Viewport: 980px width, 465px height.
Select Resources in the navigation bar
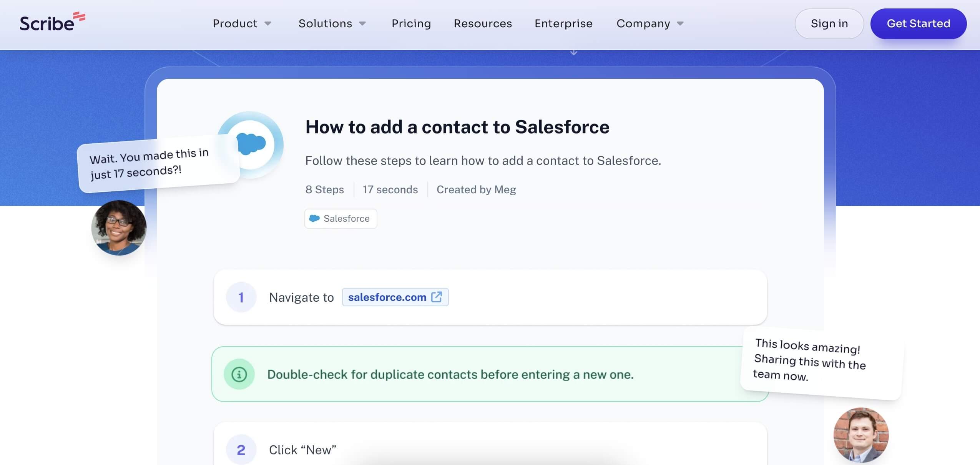pyautogui.click(x=482, y=23)
